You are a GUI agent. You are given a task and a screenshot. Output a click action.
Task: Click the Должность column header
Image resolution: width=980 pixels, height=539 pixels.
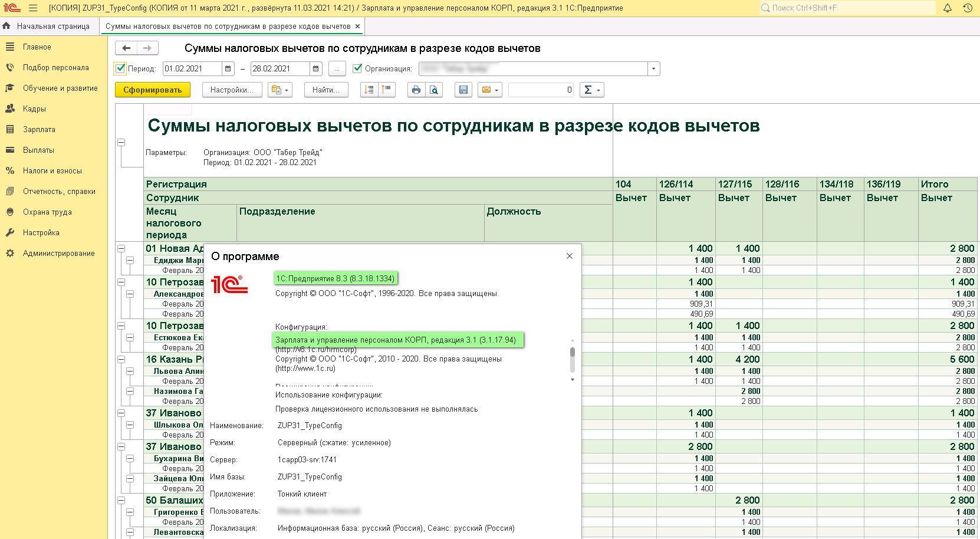[x=548, y=223]
